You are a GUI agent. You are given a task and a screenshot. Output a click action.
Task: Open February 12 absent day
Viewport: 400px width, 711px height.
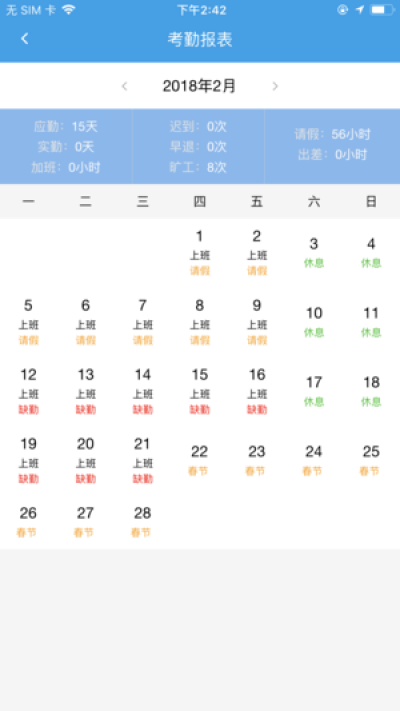pos(29,391)
